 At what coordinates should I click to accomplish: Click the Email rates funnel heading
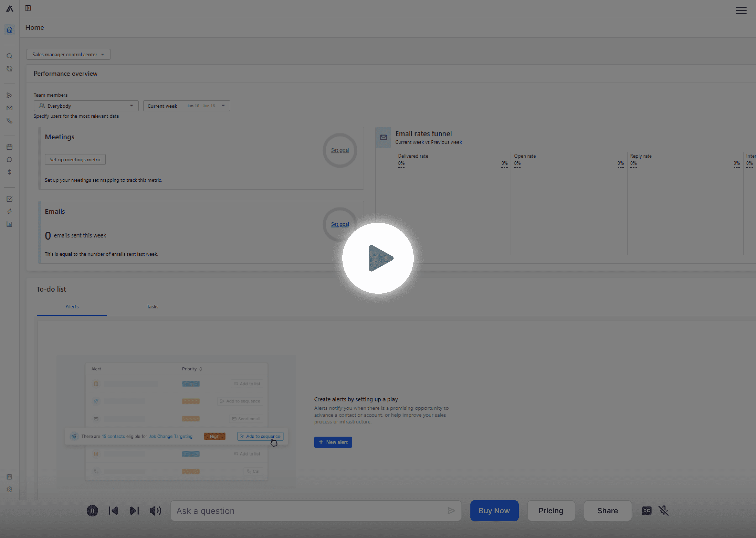423,133
